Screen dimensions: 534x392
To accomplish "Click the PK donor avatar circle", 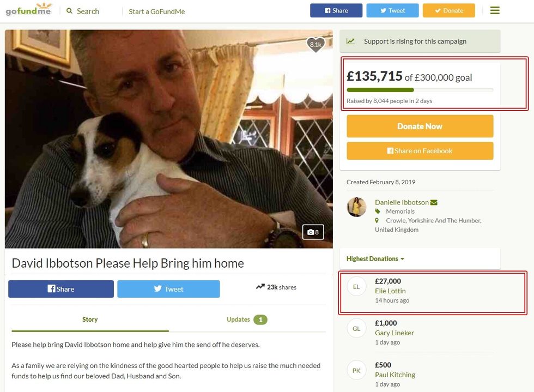I will tap(356, 371).
